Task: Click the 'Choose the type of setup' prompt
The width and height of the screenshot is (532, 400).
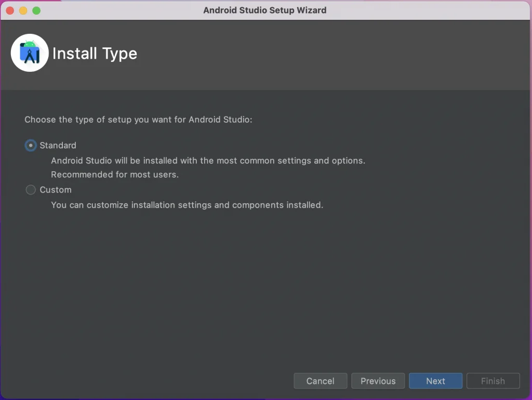Action: [138, 120]
